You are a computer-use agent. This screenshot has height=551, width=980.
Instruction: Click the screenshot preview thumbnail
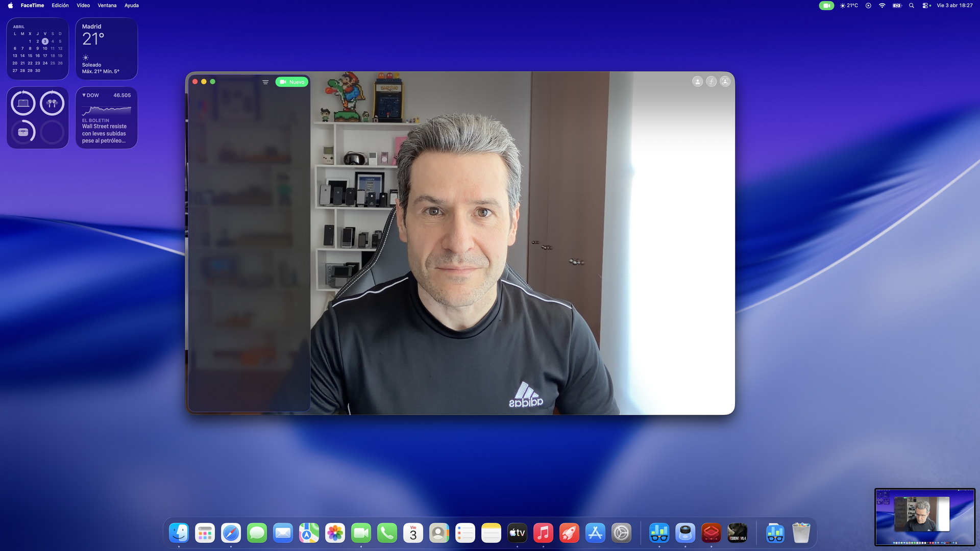[924, 517]
